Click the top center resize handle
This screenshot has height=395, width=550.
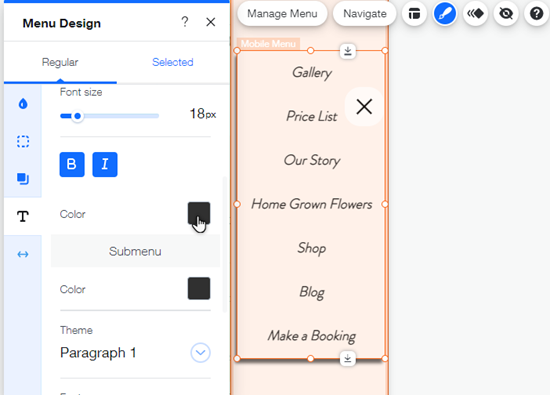tap(311, 51)
